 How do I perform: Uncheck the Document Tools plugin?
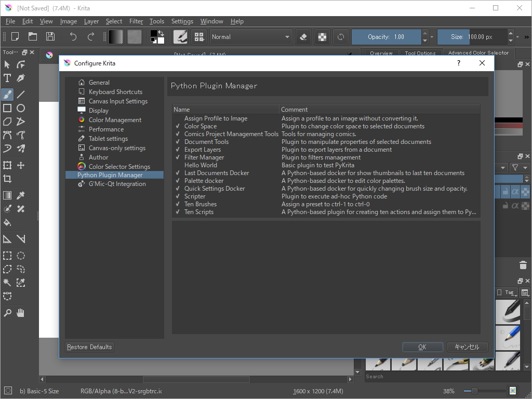click(178, 142)
